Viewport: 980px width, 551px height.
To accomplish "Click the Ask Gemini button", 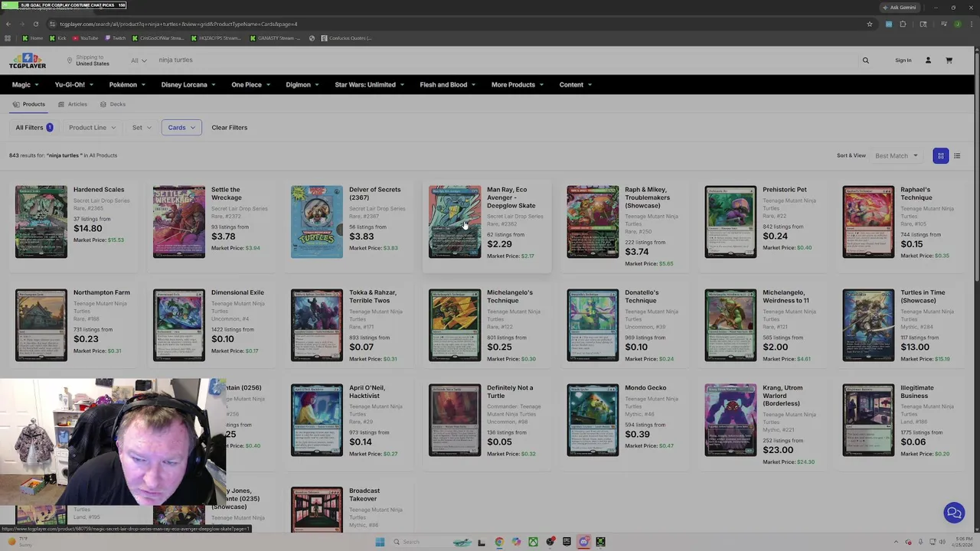I will click(899, 7).
